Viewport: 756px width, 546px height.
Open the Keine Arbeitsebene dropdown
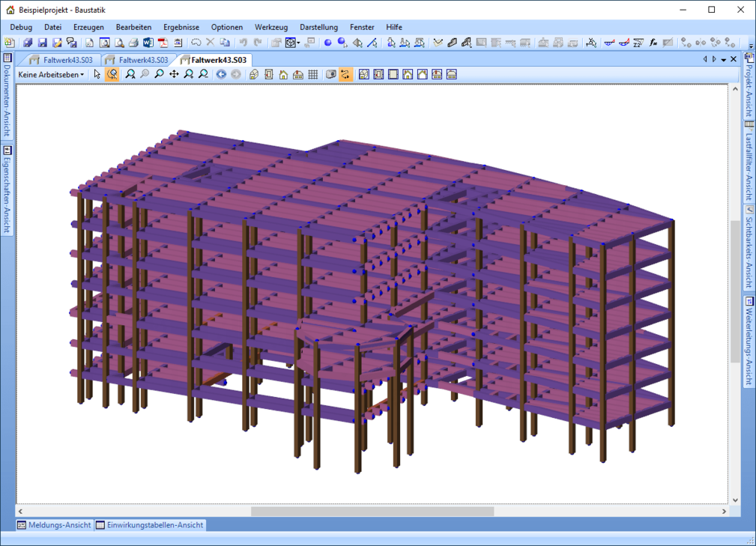coord(51,74)
